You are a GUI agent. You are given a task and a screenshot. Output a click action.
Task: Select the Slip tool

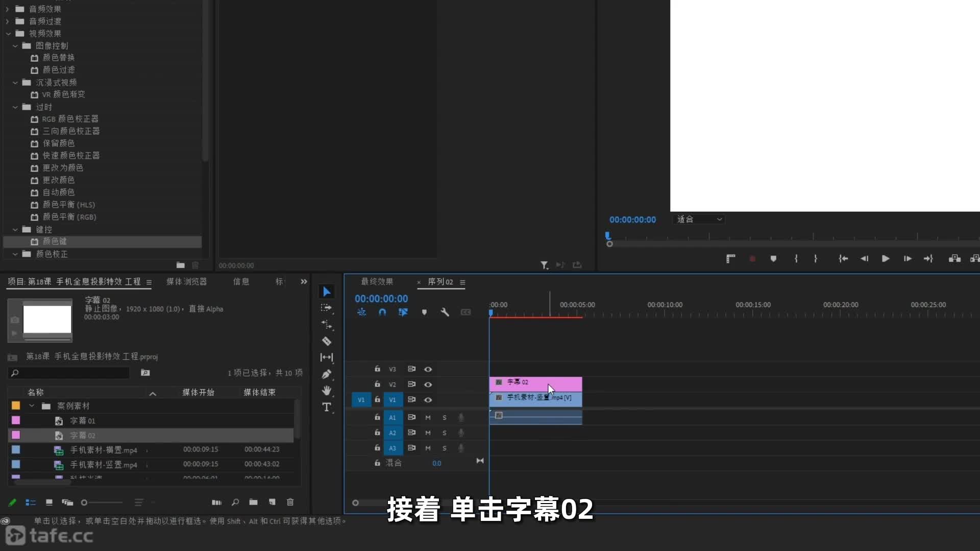pyautogui.click(x=327, y=357)
